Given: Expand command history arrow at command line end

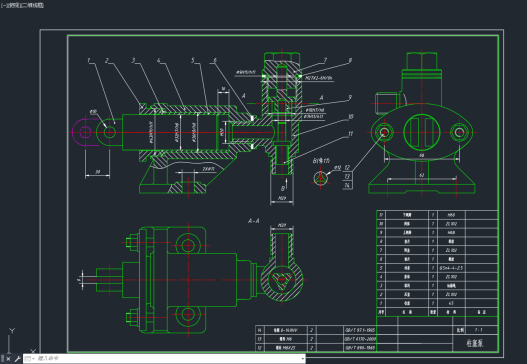Looking at the screenshot, I should [x=303, y=359].
